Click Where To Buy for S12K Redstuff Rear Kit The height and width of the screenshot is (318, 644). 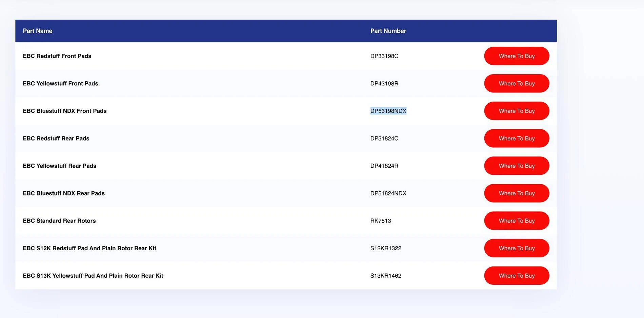(517, 248)
